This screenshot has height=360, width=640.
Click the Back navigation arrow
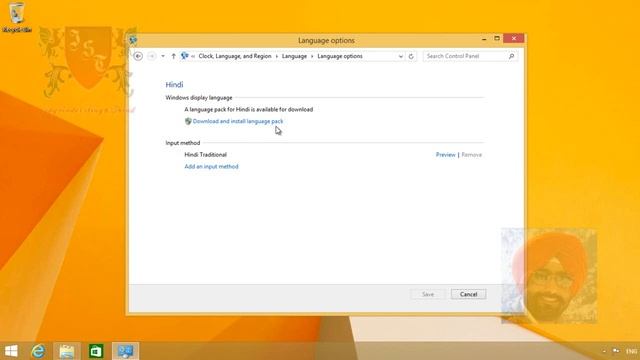coord(138,56)
